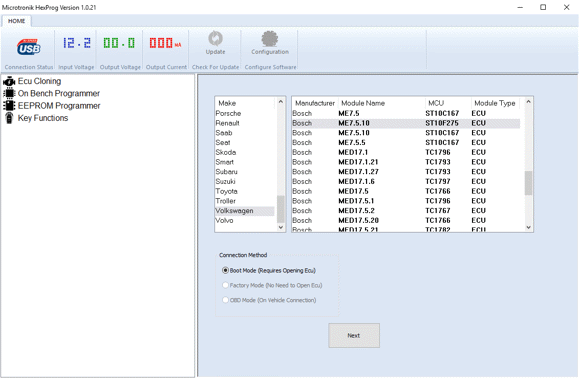Select the MED17.5 module row
This screenshot has width=579, height=378.
(x=406, y=191)
